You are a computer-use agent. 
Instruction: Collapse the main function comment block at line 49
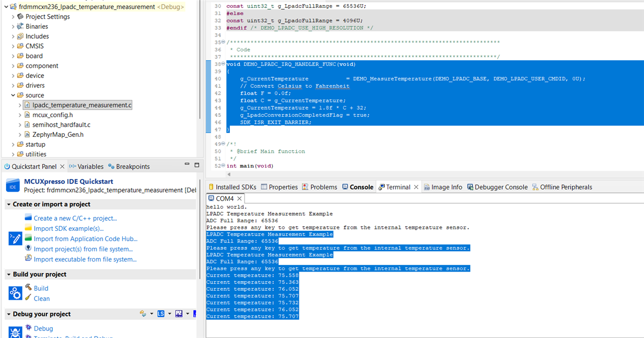[223, 144]
